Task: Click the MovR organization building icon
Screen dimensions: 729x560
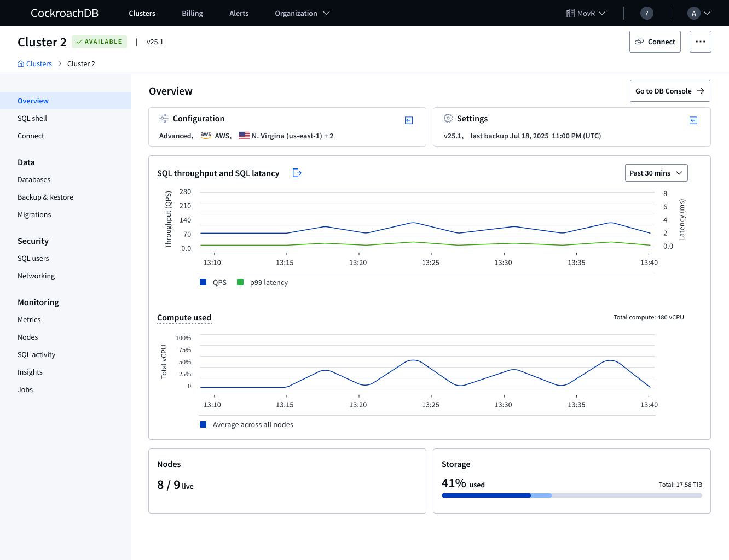Action: click(x=570, y=13)
